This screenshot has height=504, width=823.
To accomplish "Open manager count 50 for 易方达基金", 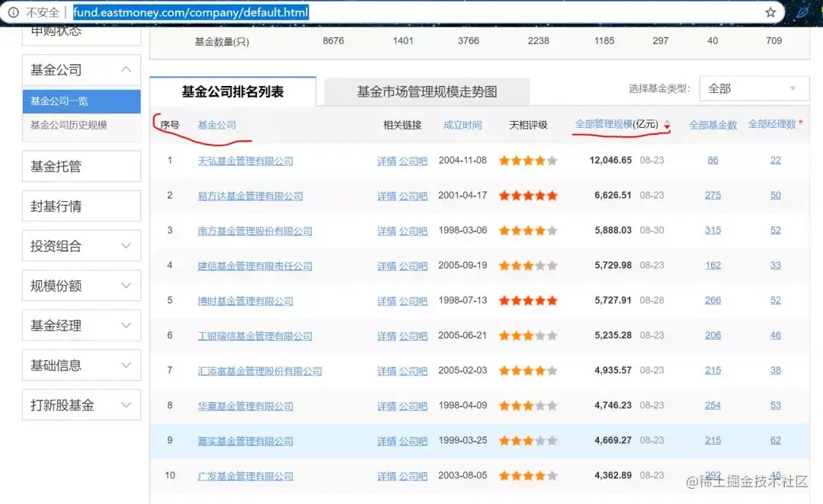I will (x=775, y=195).
